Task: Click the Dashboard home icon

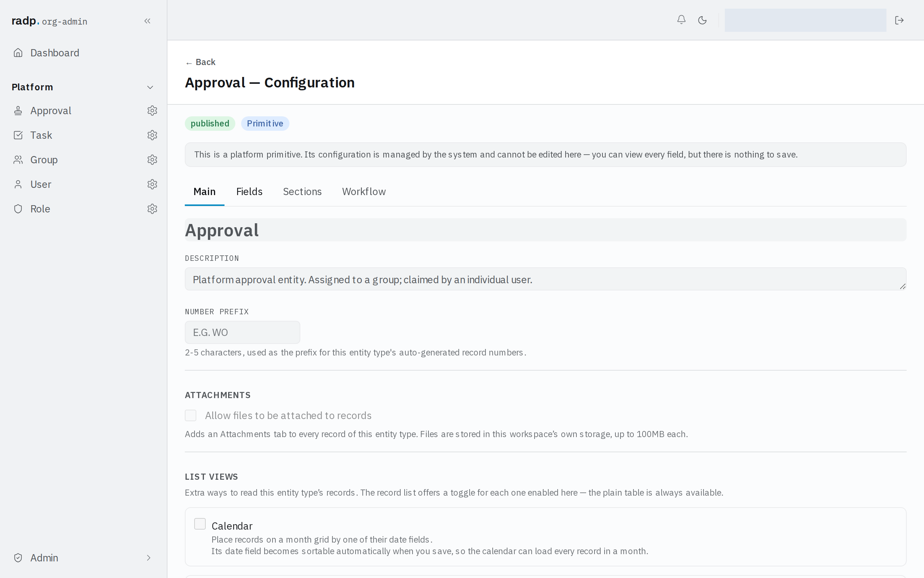Action: pos(18,53)
